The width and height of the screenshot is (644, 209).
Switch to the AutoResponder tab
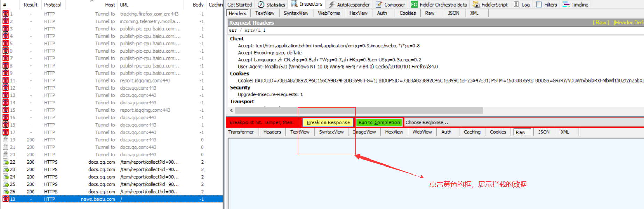pyautogui.click(x=349, y=5)
